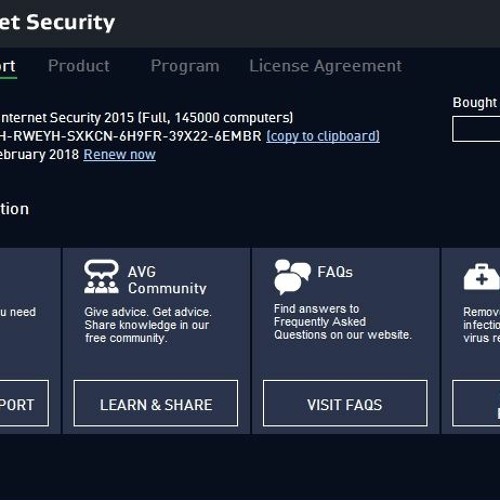Click the button under virus removal card
Viewport: 500px width, 500px height.
click(x=476, y=403)
